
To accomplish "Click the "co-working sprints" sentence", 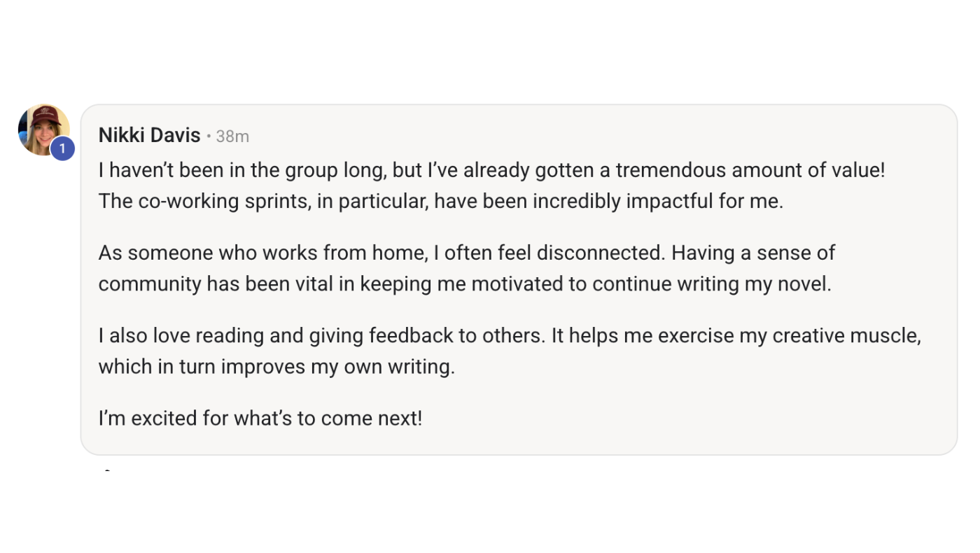I will point(441,202).
